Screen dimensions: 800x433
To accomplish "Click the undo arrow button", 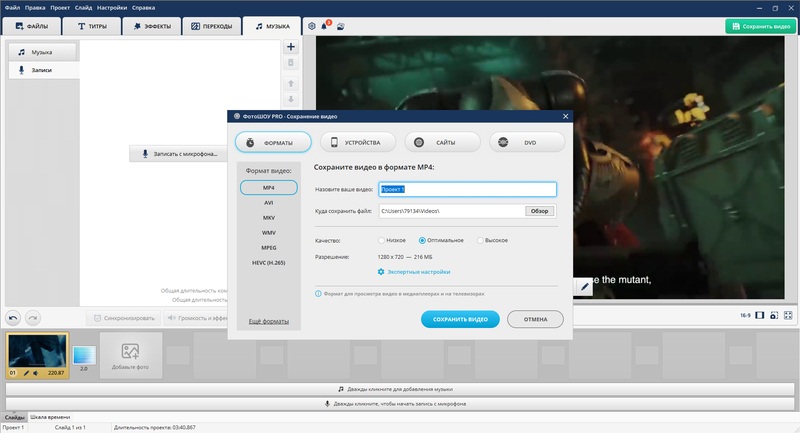I will point(13,318).
